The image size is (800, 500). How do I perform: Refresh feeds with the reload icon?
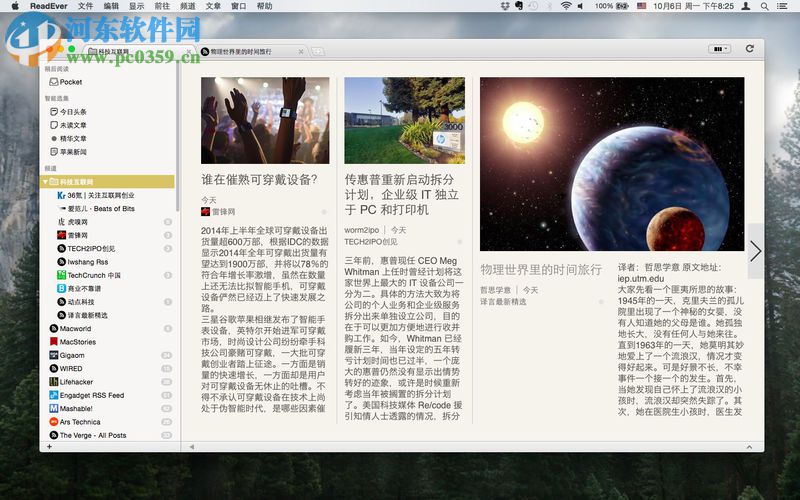(749, 48)
